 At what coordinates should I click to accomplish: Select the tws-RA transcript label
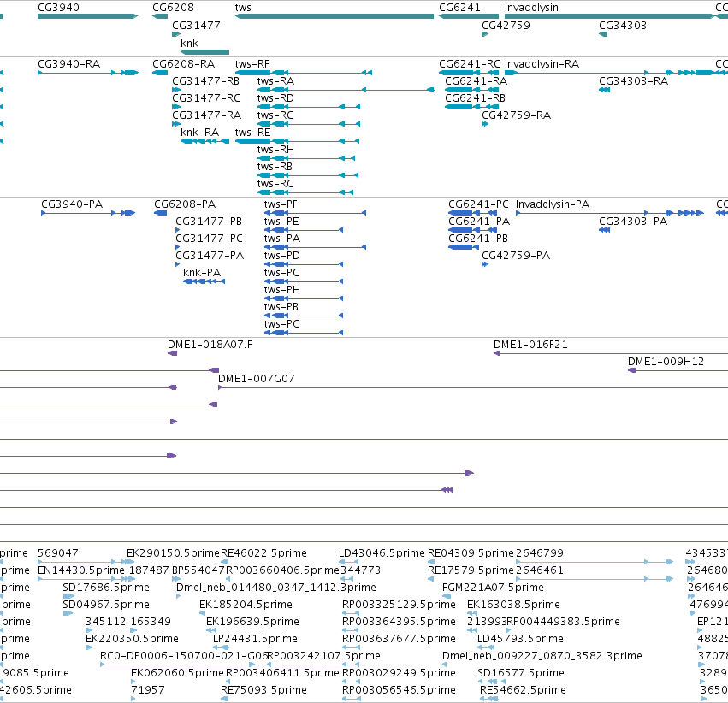(x=275, y=80)
